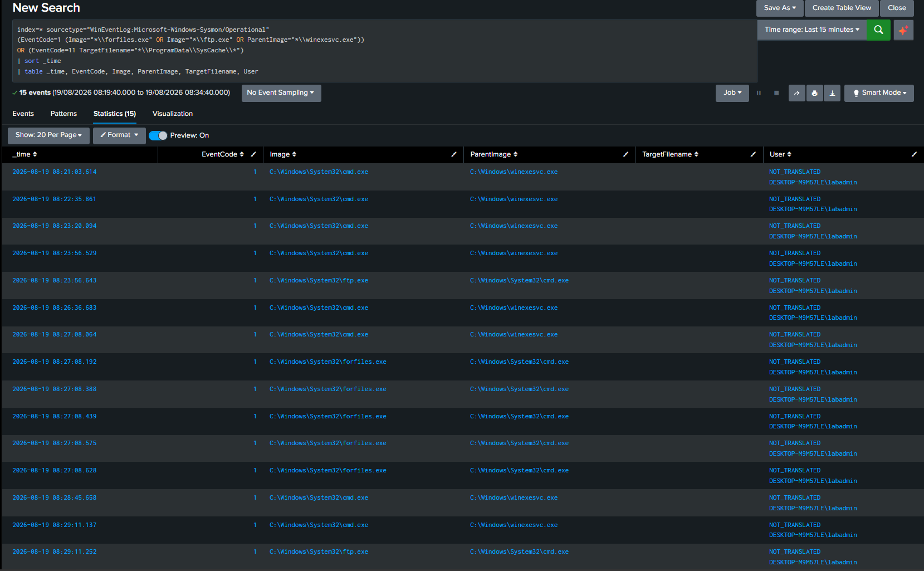The height and width of the screenshot is (571, 924).
Task: Click Create Table View button
Action: coord(842,8)
